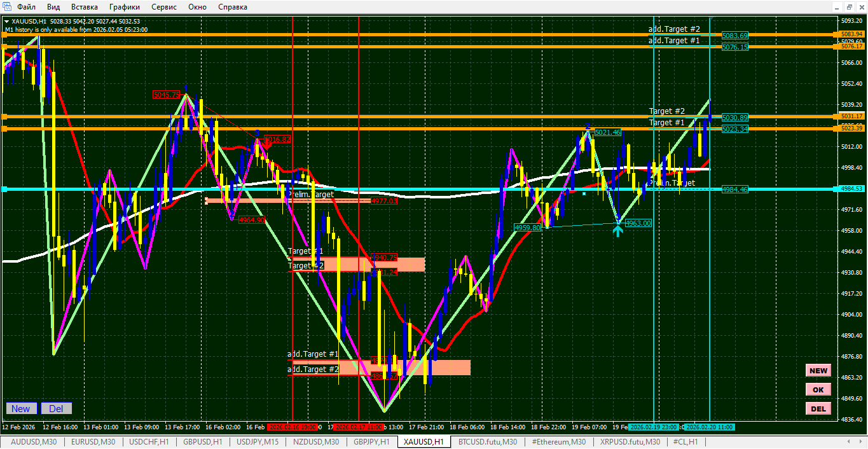Switch to the GBPJPY,H1 chart tab
Image resolution: width=868 pixels, height=449 pixels.
click(371, 442)
